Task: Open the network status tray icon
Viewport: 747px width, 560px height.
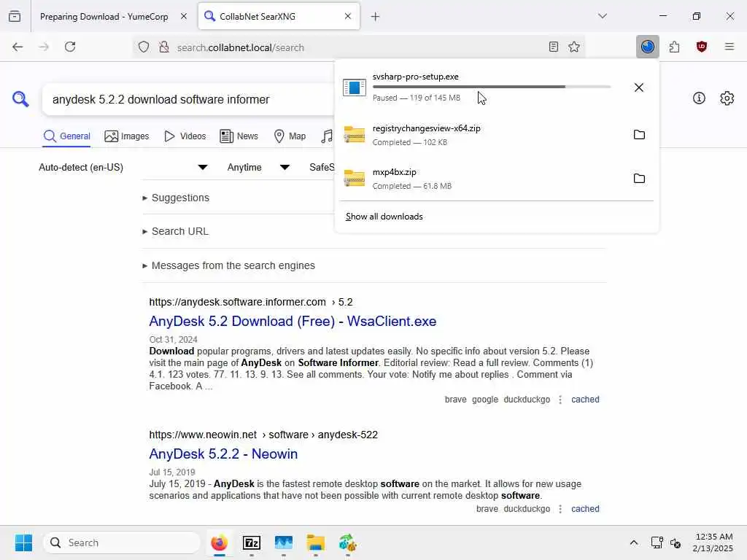Action: coord(657,542)
